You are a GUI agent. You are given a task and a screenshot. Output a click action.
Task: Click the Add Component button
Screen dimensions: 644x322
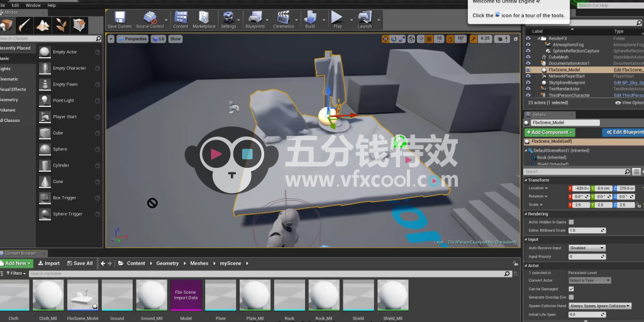coord(550,132)
